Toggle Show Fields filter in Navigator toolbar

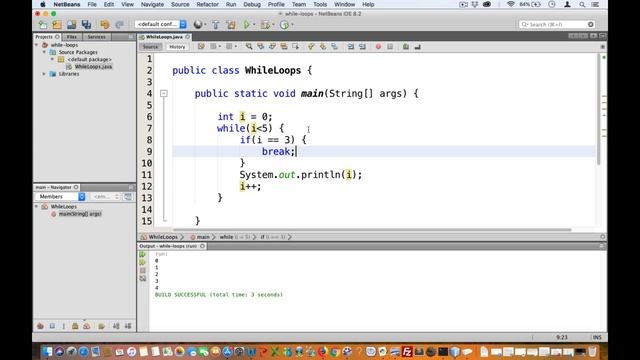52,326
